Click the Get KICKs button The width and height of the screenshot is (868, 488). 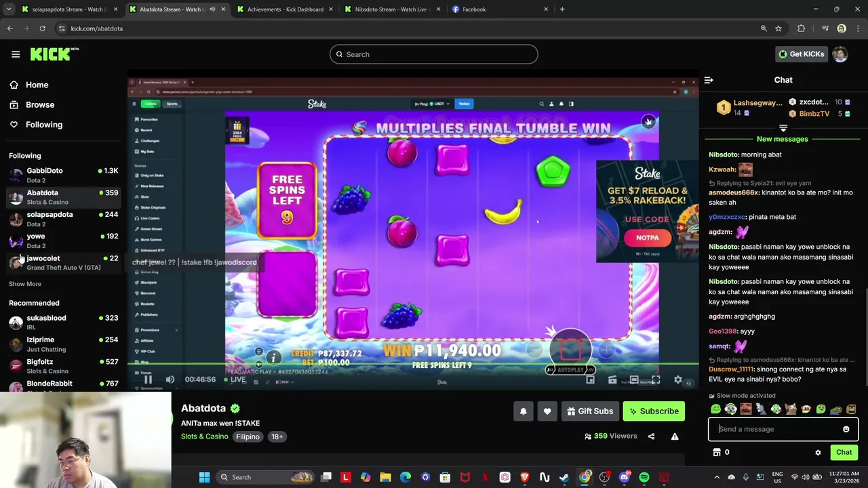coord(801,54)
